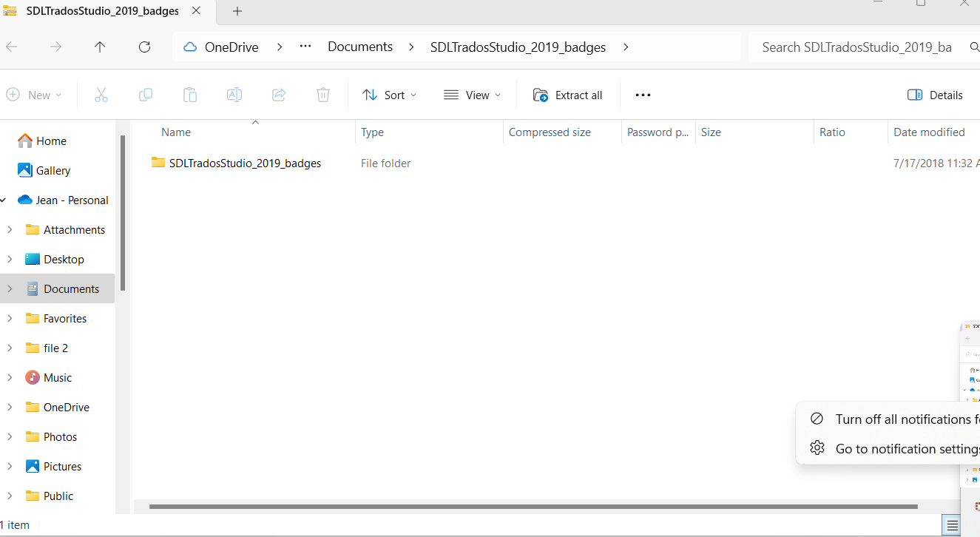Close the SDLTradosStudio_2019_badges tab
The width and height of the screenshot is (980, 537).
click(195, 11)
